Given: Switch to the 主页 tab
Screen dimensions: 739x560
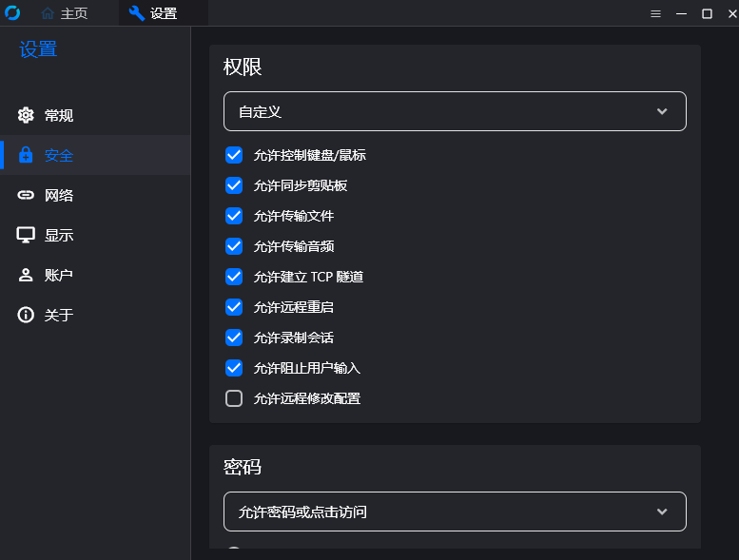Looking at the screenshot, I should [x=65, y=13].
